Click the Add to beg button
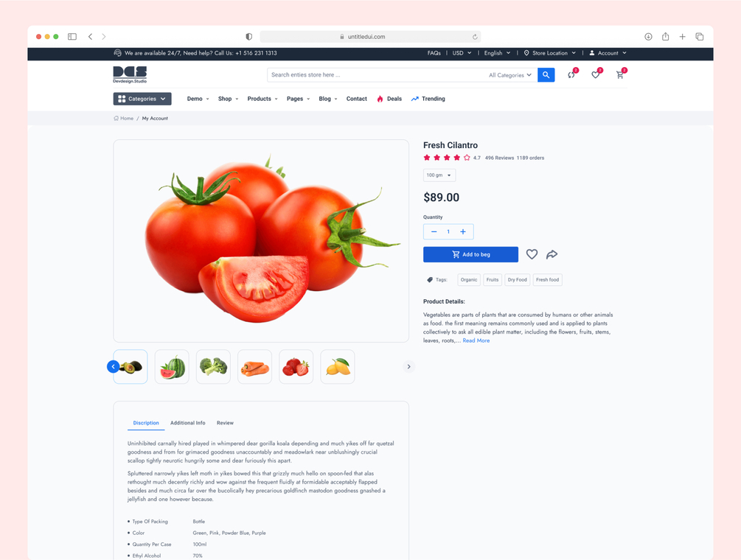Screen dimensions: 741x560 click(470, 254)
